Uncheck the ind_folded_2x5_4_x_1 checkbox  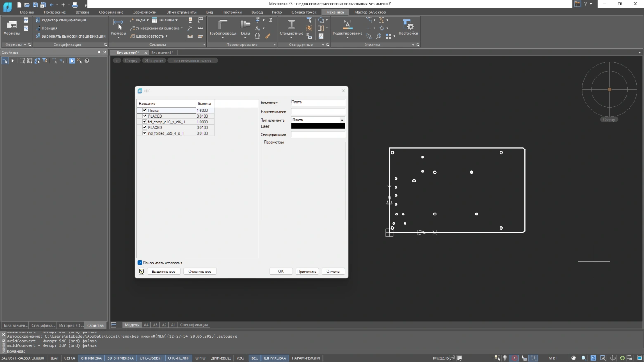click(144, 133)
